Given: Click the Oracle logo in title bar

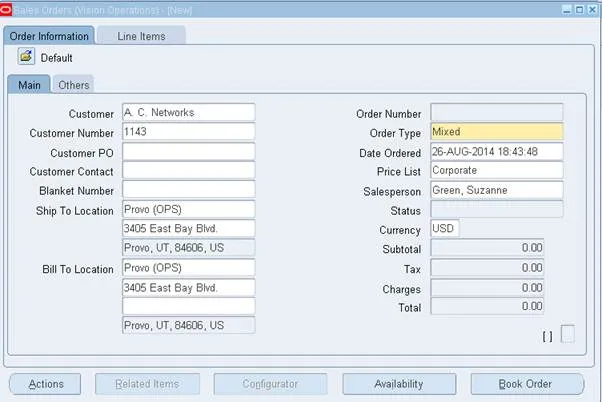Looking at the screenshot, I should tap(6, 10).
